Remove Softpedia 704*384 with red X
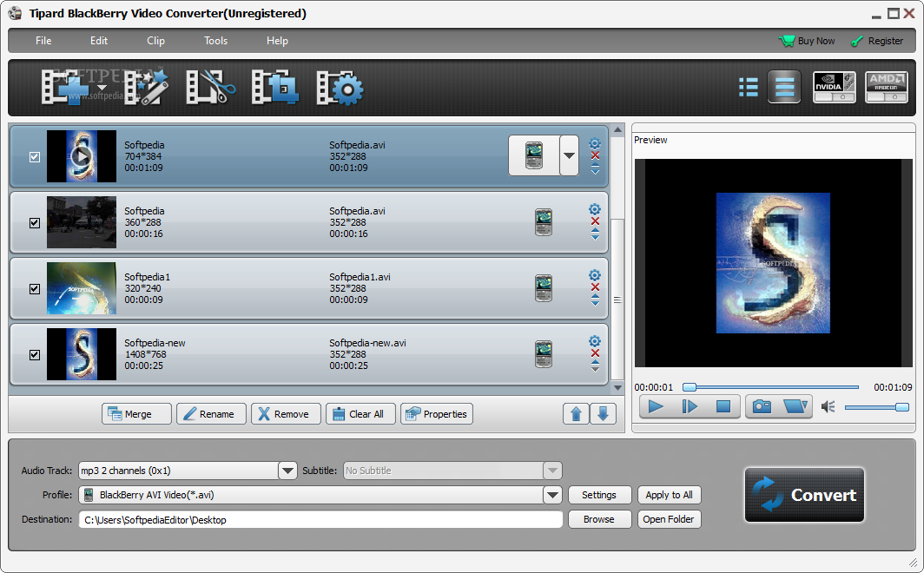 595,155
